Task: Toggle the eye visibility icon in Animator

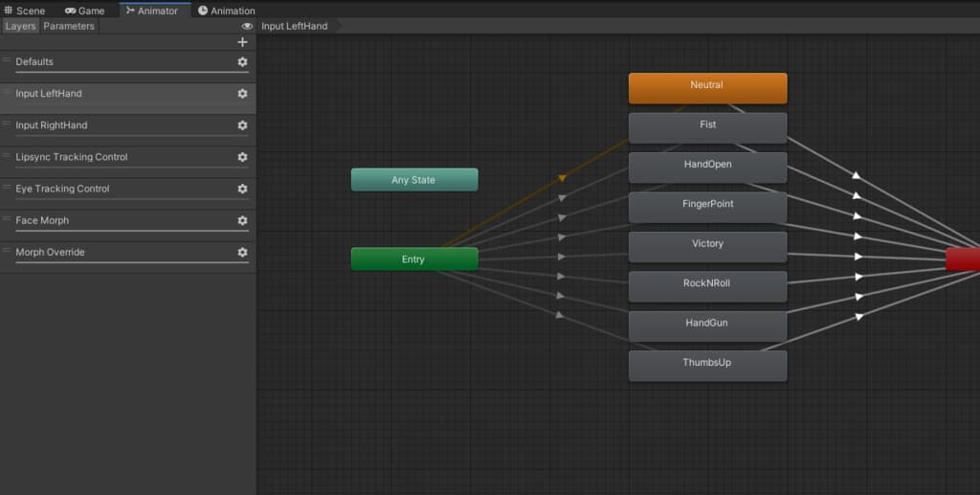Action: (x=247, y=27)
